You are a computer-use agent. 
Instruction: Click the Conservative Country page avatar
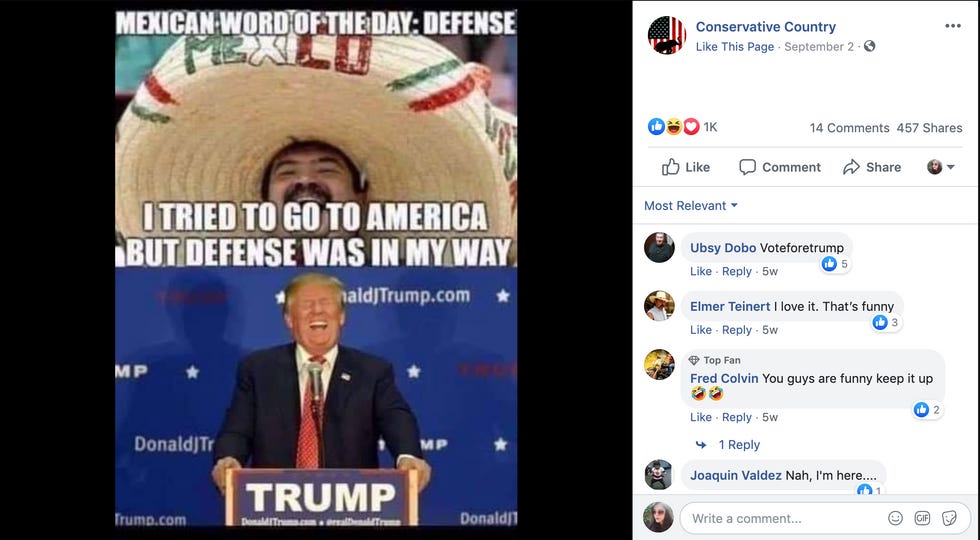tap(666, 35)
